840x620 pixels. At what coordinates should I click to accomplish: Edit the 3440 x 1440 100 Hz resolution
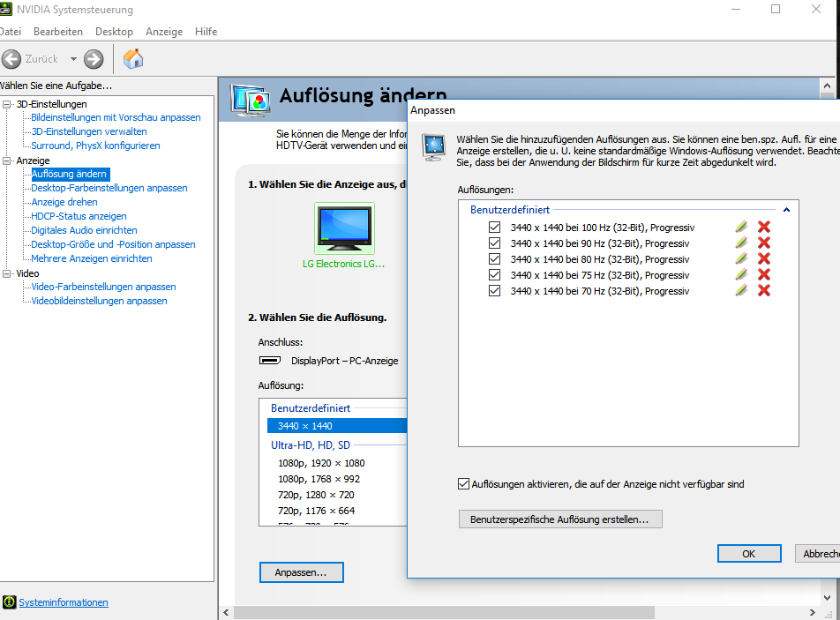741,227
